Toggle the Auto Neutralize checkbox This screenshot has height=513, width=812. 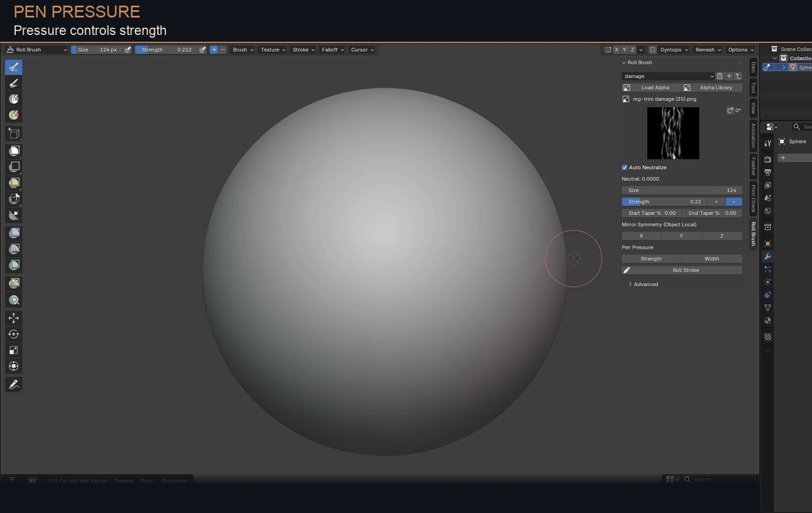[625, 167]
